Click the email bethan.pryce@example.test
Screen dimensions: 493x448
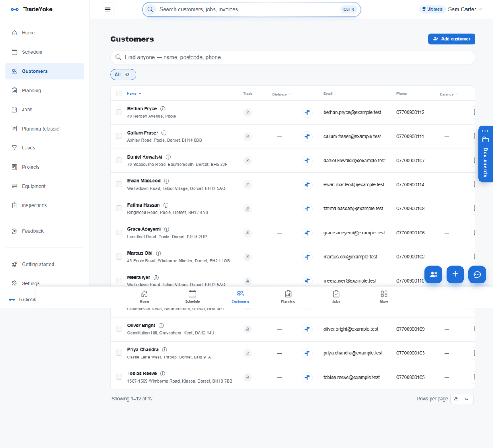(352, 113)
